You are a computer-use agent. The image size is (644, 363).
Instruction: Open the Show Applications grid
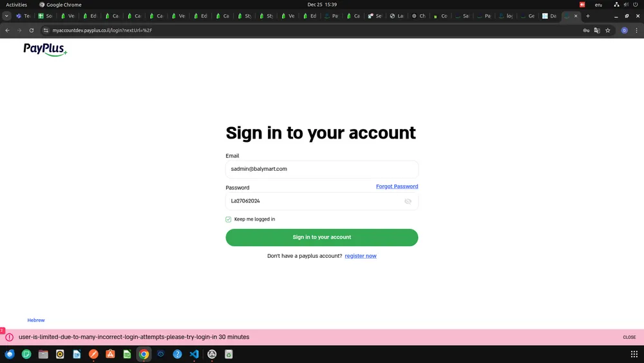634,354
